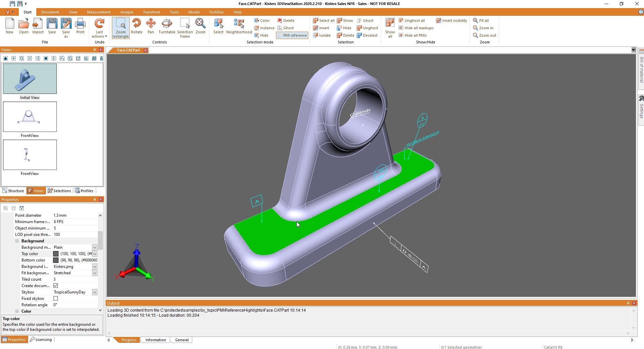644x349 pixels.
Task: Toggle Hide selection mode
Action: pyautogui.click(x=261, y=35)
